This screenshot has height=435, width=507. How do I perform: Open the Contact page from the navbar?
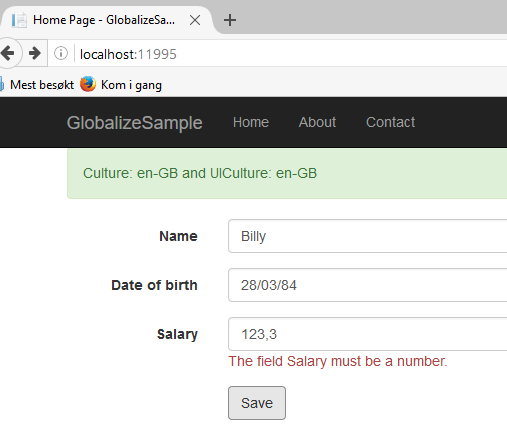(390, 122)
